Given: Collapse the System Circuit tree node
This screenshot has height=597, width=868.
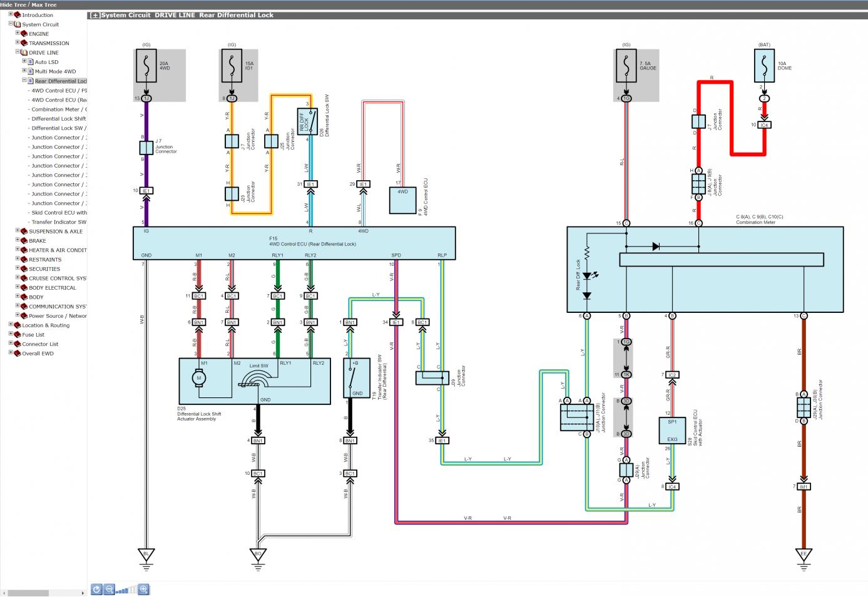Looking at the screenshot, I should tap(11, 24).
